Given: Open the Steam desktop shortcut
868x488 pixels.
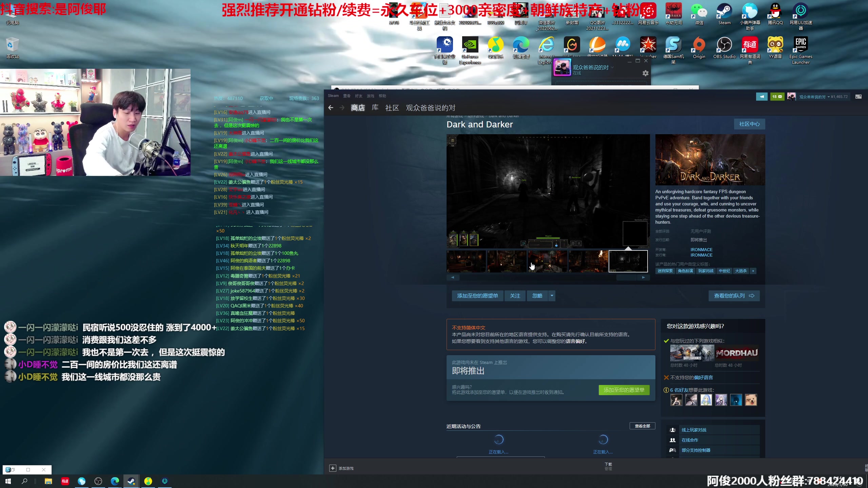Looking at the screenshot, I should click(724, 14).
